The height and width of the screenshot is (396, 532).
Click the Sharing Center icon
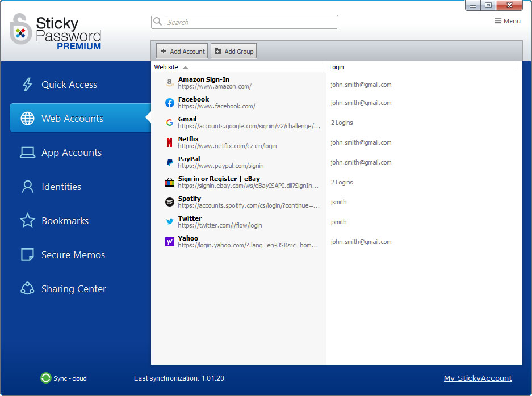click(27, 289)
